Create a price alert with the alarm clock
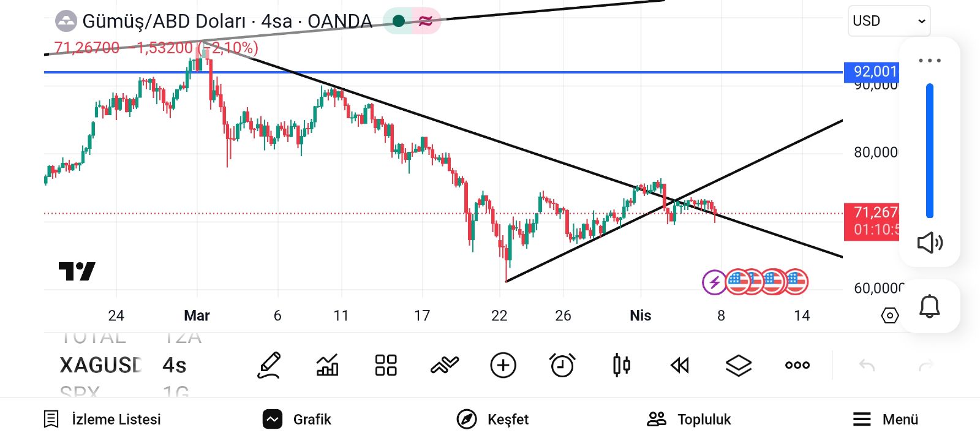Viewport: 980px width, 441px height. (562, 366)
